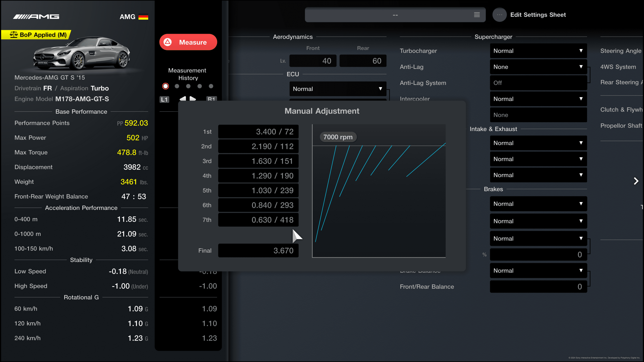Image resolution: width=644 pixels, height=362 pixels.
Task: Open the third Brakes Normal dropdown
Action: (538, 238)
